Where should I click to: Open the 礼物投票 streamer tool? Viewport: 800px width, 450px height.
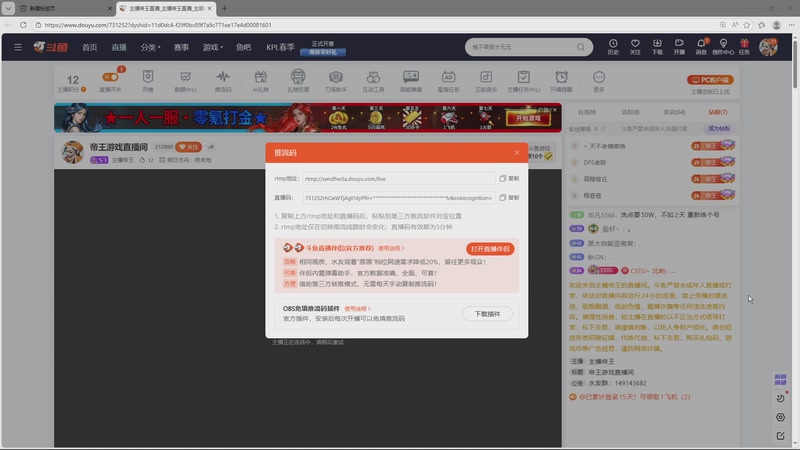[x=298, y=81]
